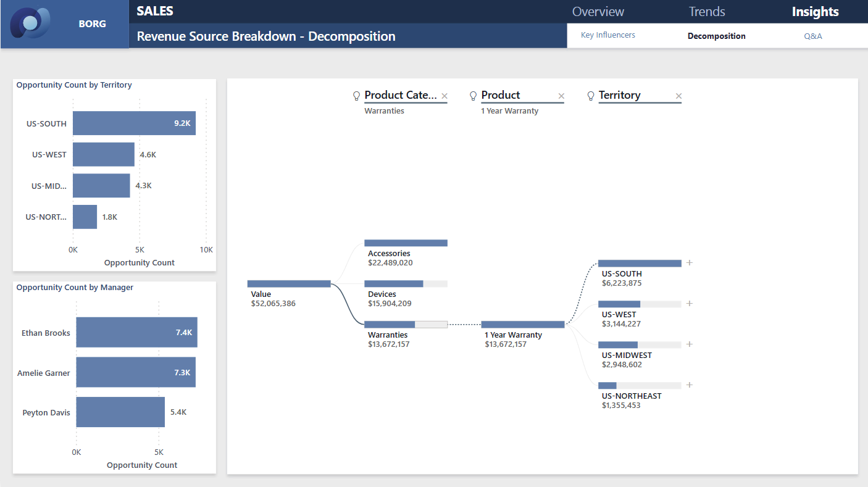Click the Product Category level header
Image resolution: width=868 pixels, height=487 pixels.
tap(400, 95)
